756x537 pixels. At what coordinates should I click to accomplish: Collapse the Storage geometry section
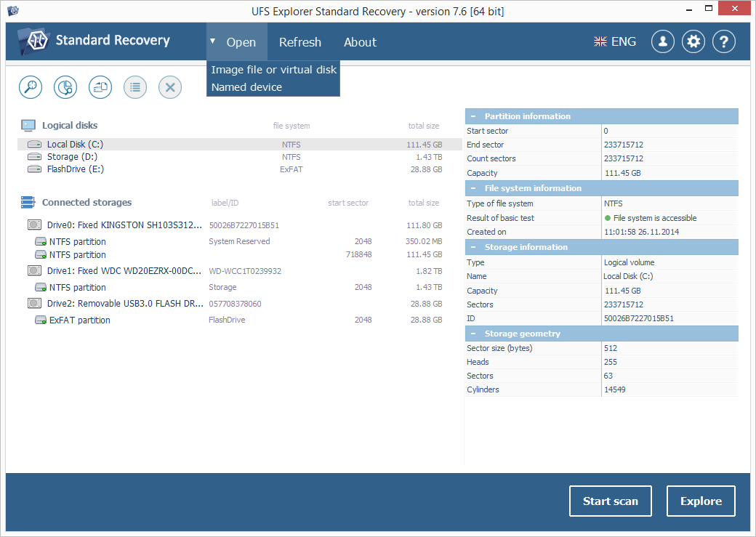click(473, 334)
